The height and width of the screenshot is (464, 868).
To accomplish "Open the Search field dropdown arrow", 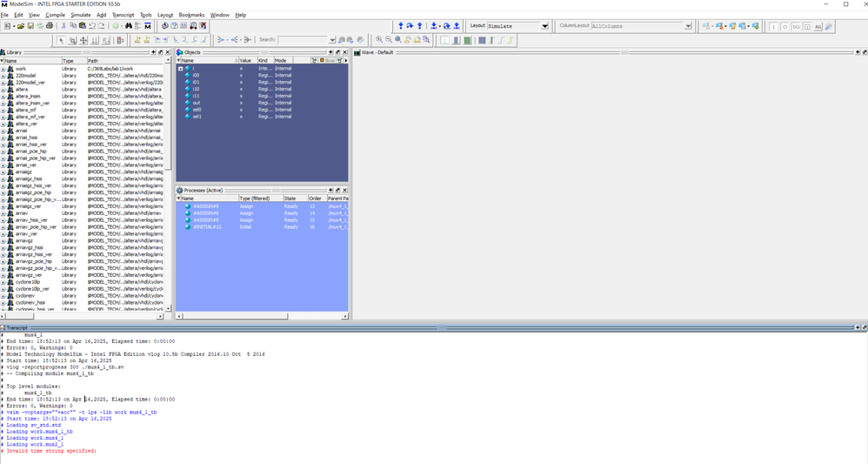I will (x=332, y=40).
